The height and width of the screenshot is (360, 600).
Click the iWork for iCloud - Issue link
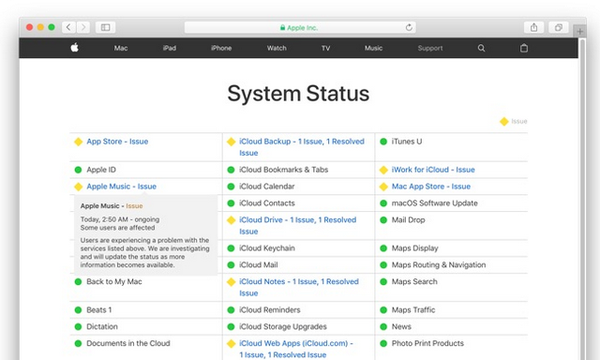433,170
